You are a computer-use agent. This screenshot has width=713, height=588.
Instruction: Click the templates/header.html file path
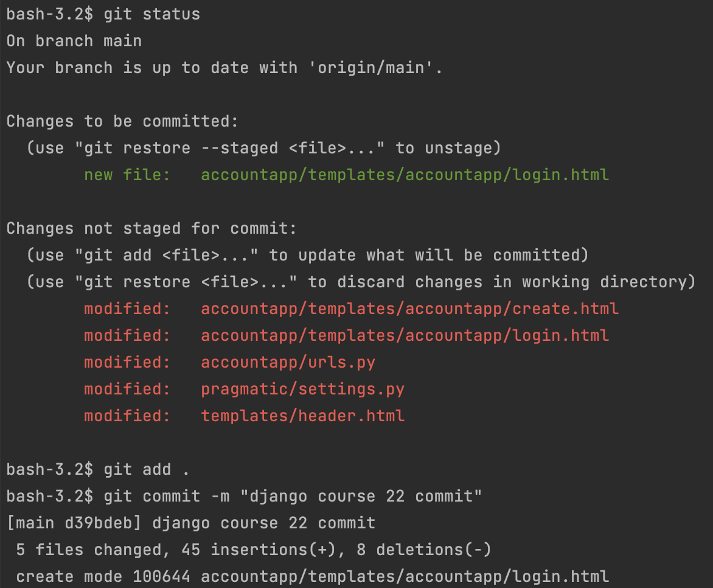[x=303, y=416]
